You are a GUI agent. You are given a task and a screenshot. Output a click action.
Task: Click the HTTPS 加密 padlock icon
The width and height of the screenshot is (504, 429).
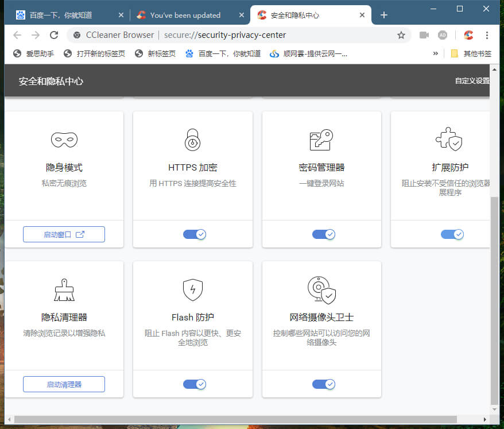pos(192,140)
